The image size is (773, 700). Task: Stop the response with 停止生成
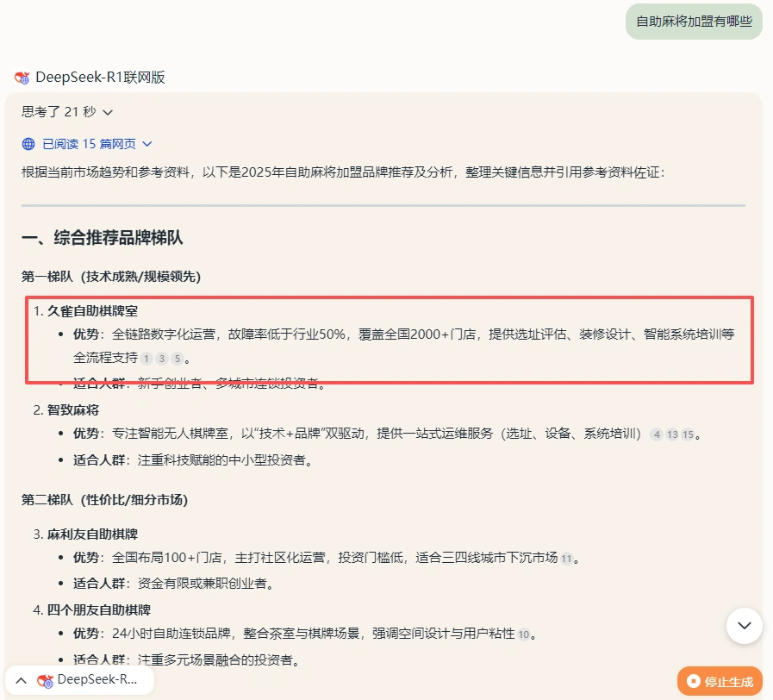point(720,681)
